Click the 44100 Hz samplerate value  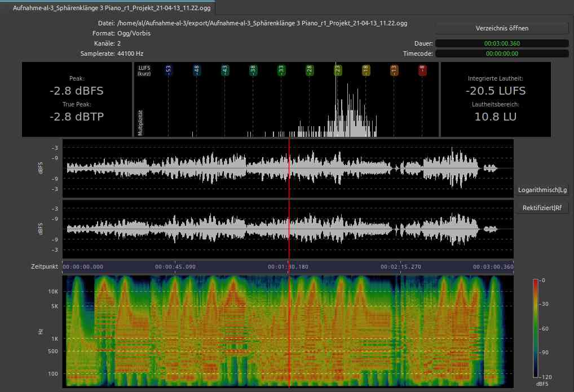point(130,54)
